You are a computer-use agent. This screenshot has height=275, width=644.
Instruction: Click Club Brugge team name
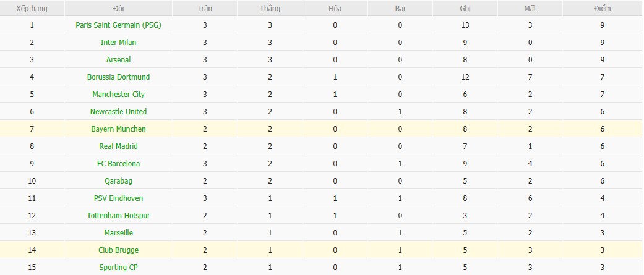118,250
